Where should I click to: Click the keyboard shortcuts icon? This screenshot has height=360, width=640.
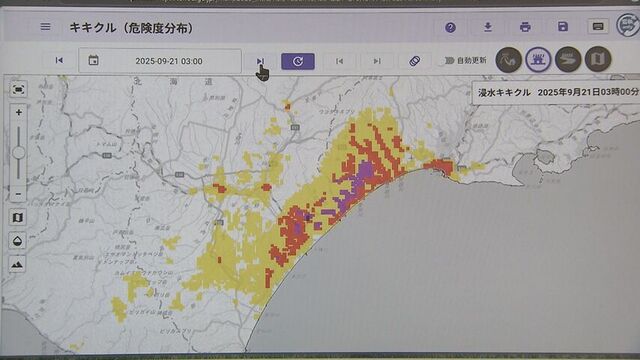(598, 27)
